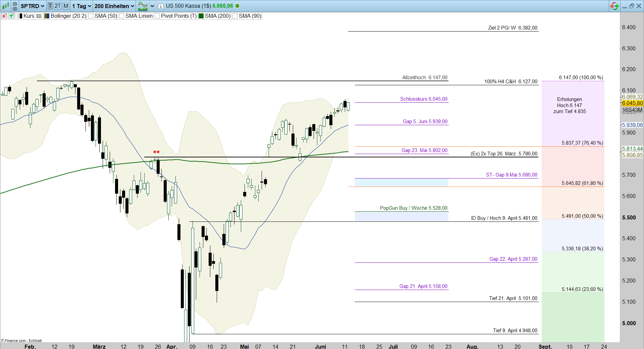Image resolution: width=644 pixels, height=349 pixels.
Task: Enable the SMA Linien checkbox
Action: point(122,16)
